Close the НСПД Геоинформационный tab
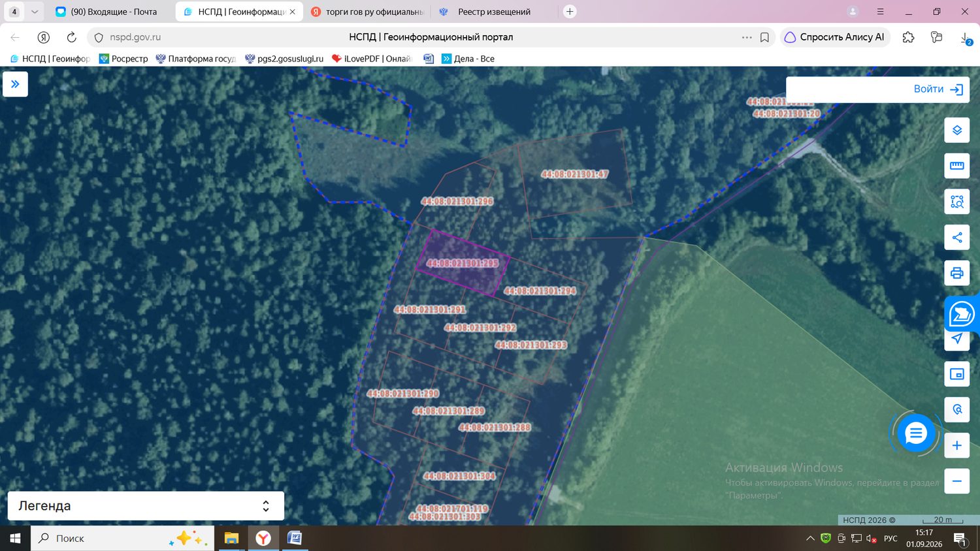980x551 pixels. pyautogui.click(x=293, y=12)
